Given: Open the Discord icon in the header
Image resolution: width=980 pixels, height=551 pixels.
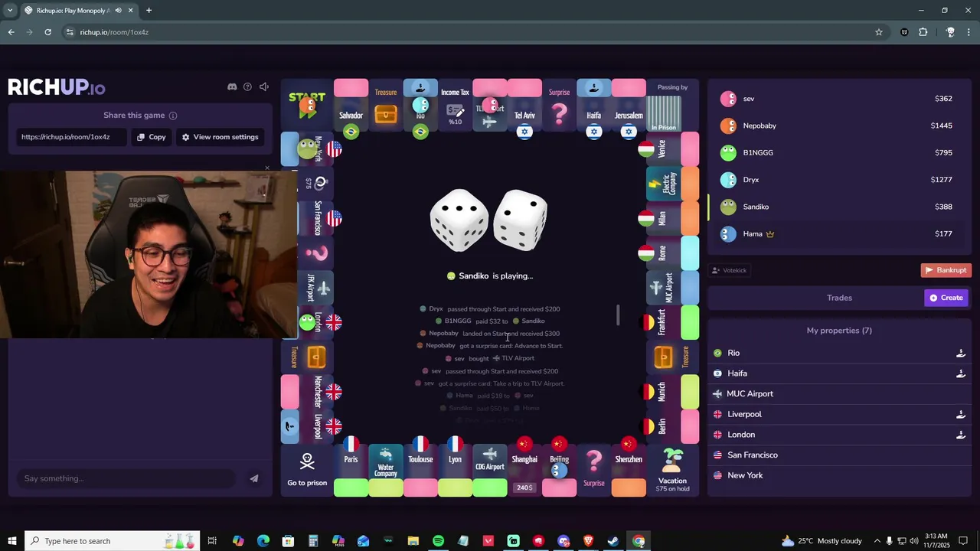Looking at the screenshot, I should click(x=232, y=86).
